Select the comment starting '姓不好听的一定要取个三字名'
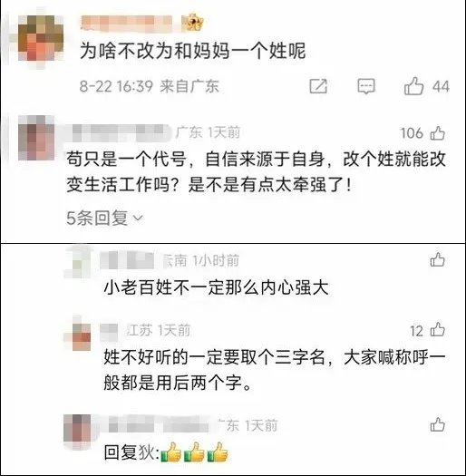Image resolution: width=466 pixels, height=476 pixels. [275, 370]
